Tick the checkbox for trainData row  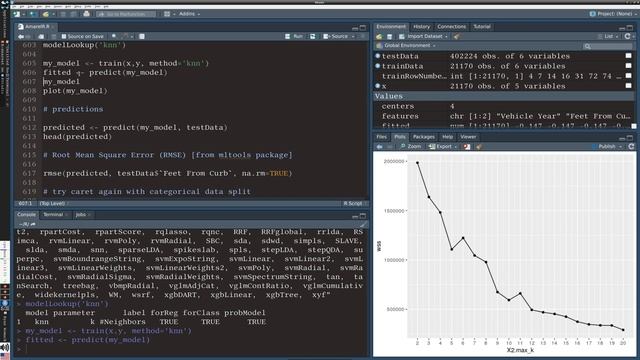click(629, 65)
